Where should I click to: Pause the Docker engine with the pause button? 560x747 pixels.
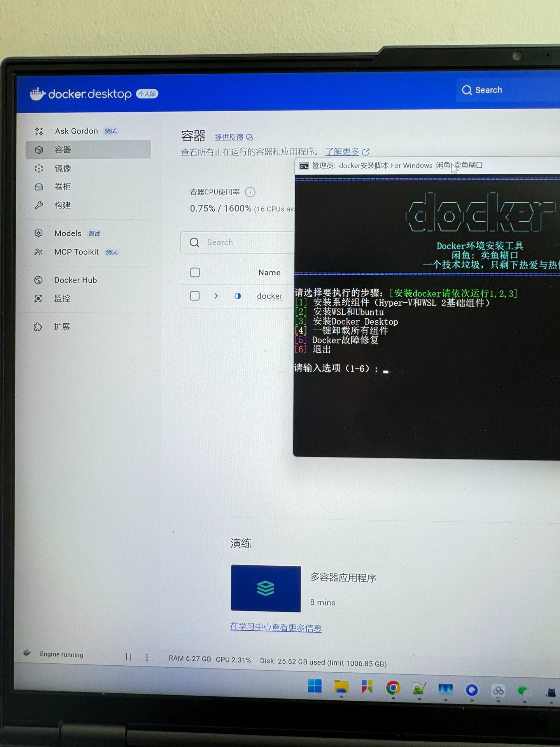pos(128,657)
